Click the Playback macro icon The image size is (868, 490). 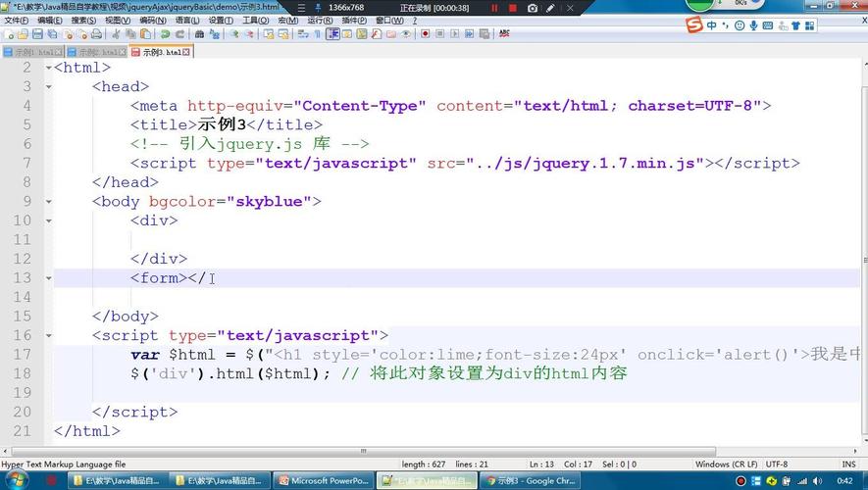click(x=454, y=34)
